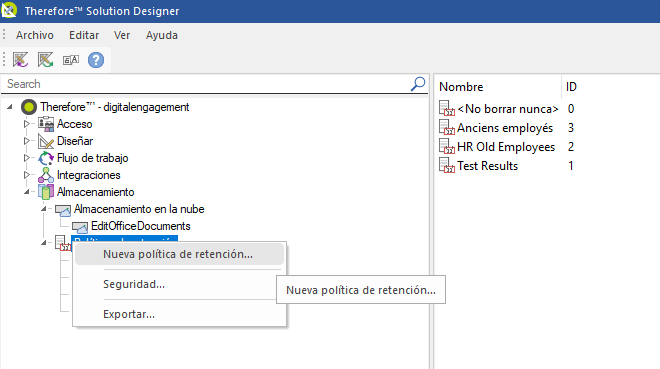Click the icon beside HR Old Employees

(447, 146)
